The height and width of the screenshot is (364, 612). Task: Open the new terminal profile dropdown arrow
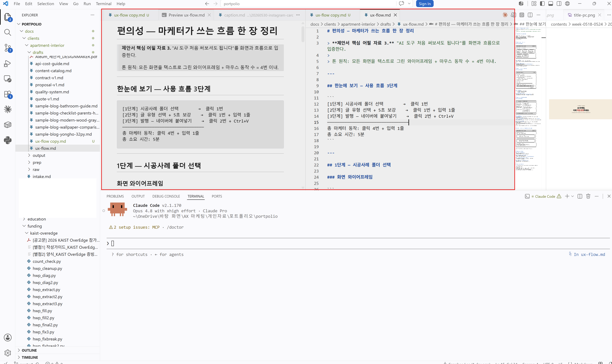(573, 196)
